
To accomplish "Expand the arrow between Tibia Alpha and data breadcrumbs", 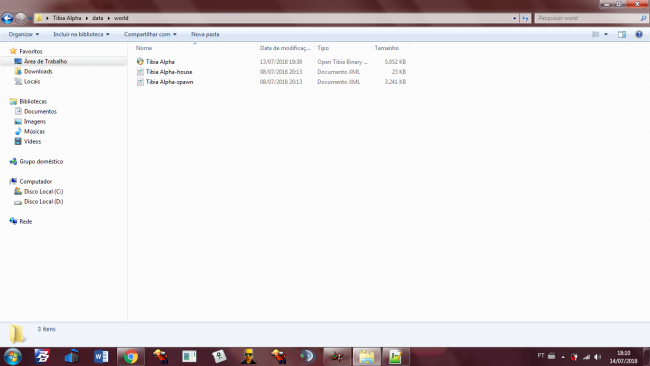I will coord(87,18).
